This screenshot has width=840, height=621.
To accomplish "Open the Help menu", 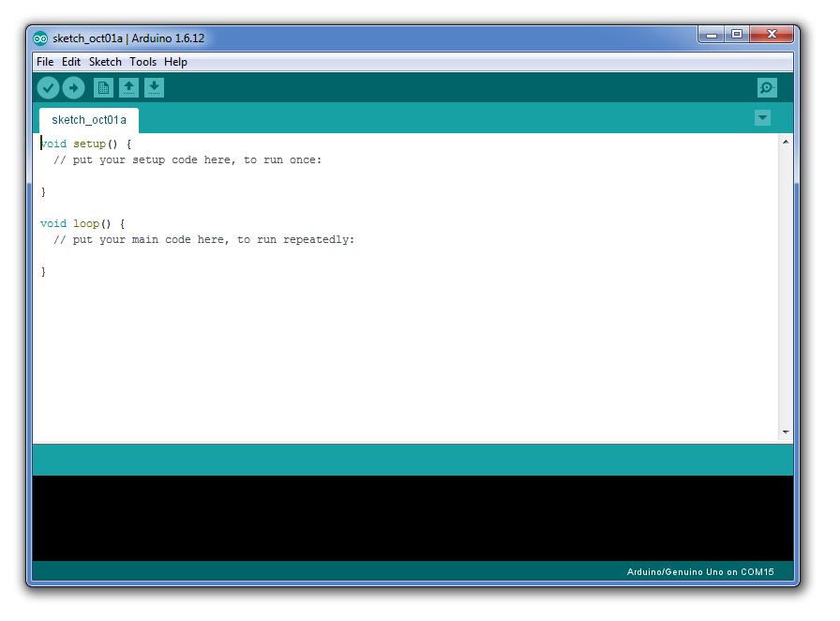I will (x=175, y=62).
